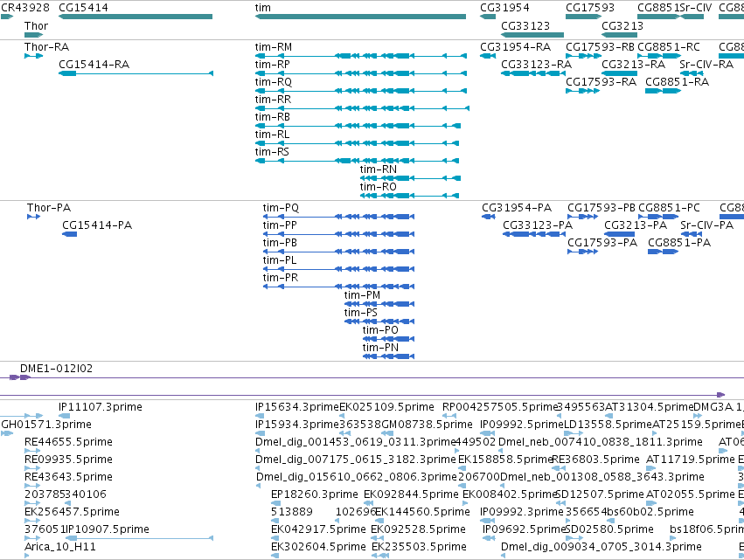
Task: Select the tim-RP transcript label
Action: [273, 65]
